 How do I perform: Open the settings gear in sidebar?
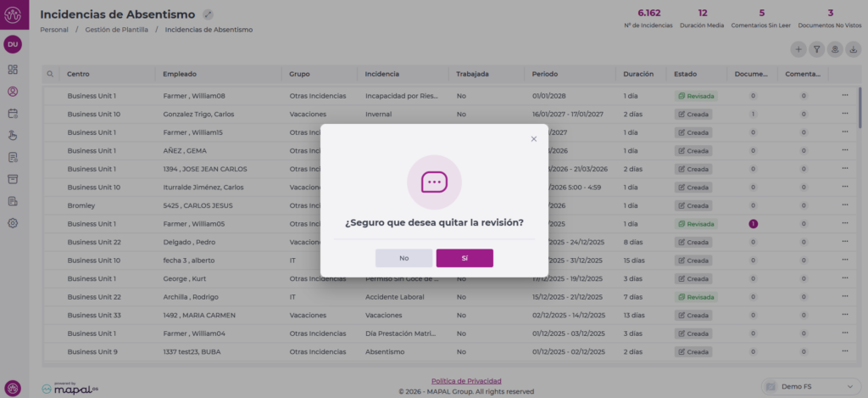[13, 223]
